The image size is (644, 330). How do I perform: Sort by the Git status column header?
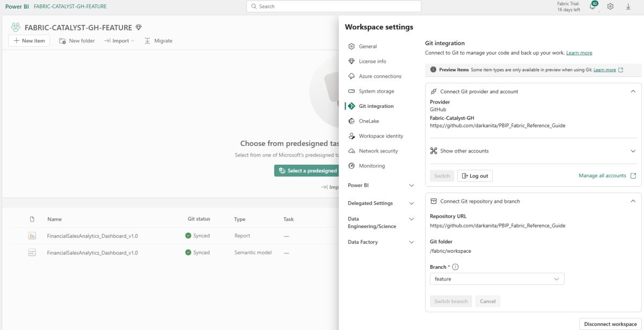coord(199,219)
